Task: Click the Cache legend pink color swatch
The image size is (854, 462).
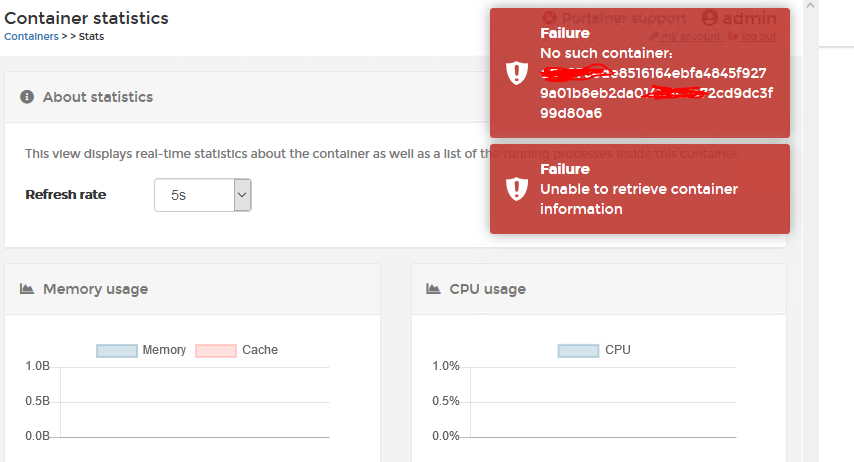Action: point(216,351)
